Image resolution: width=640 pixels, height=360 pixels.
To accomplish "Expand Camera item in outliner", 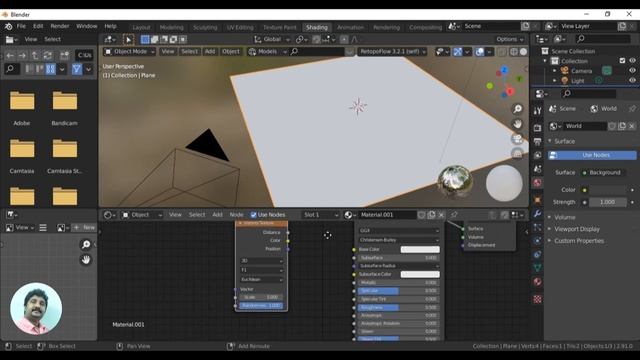I will tap(554, 71).
